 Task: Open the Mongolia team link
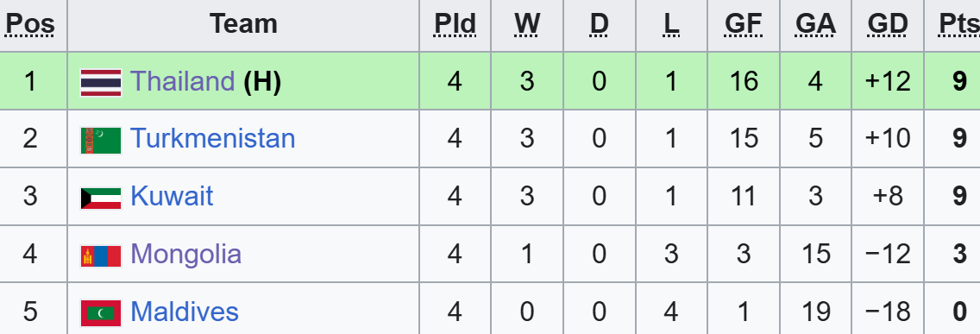(185, 255)
